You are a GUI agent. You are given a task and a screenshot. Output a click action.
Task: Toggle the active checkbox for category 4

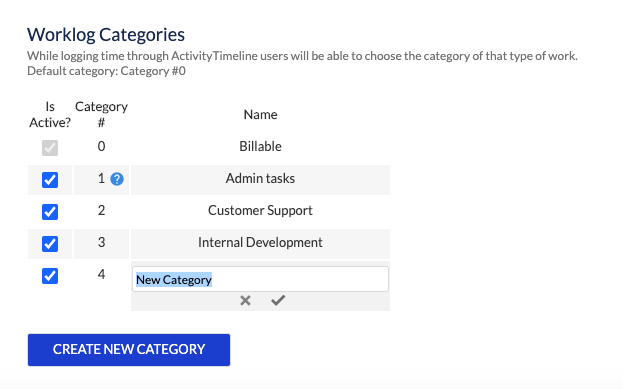point(50,276)
